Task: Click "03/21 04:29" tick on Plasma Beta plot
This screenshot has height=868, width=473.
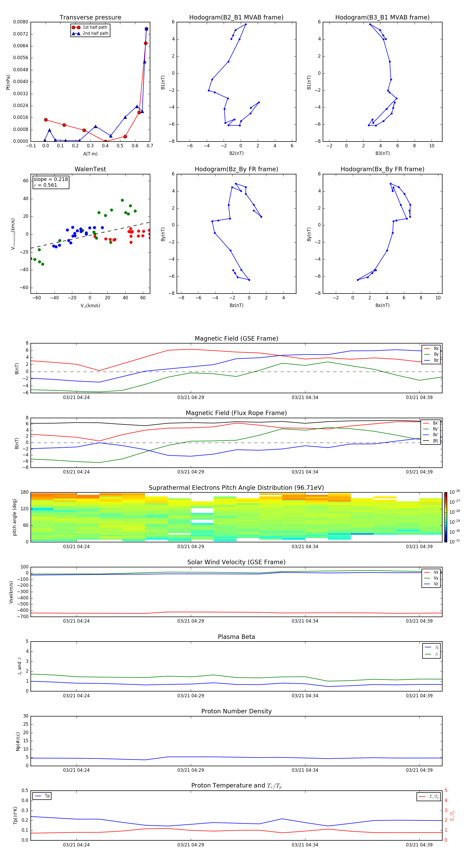Action: tap(191, 696)
